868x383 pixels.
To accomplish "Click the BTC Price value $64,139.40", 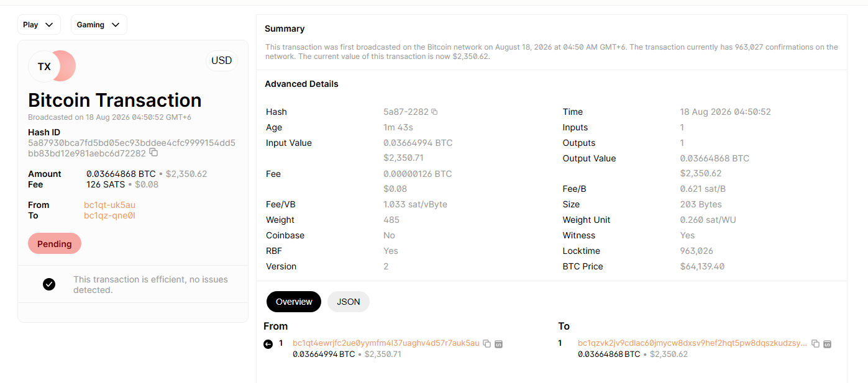I will tap(702, 266).
